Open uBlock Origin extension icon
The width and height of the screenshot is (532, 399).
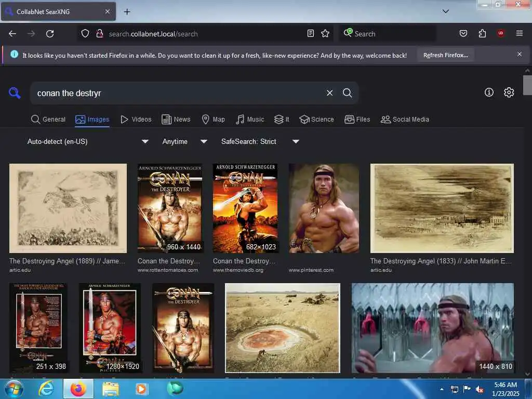click(501, 33)
